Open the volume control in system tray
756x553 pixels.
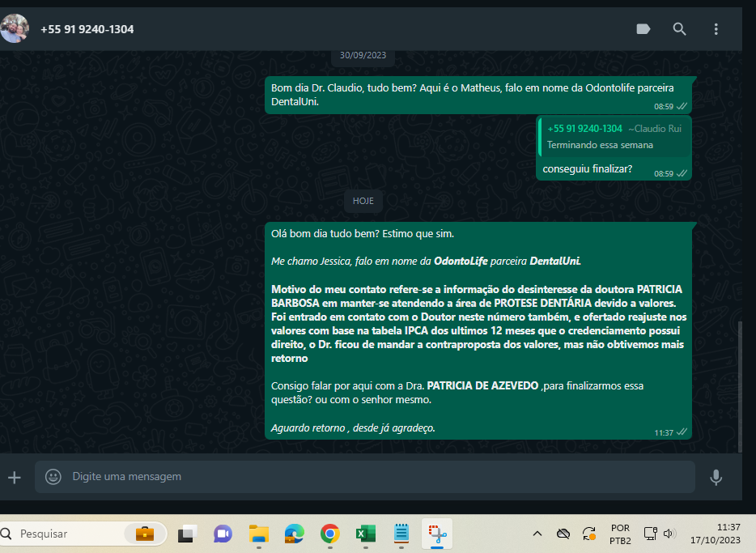pos(669,534)
